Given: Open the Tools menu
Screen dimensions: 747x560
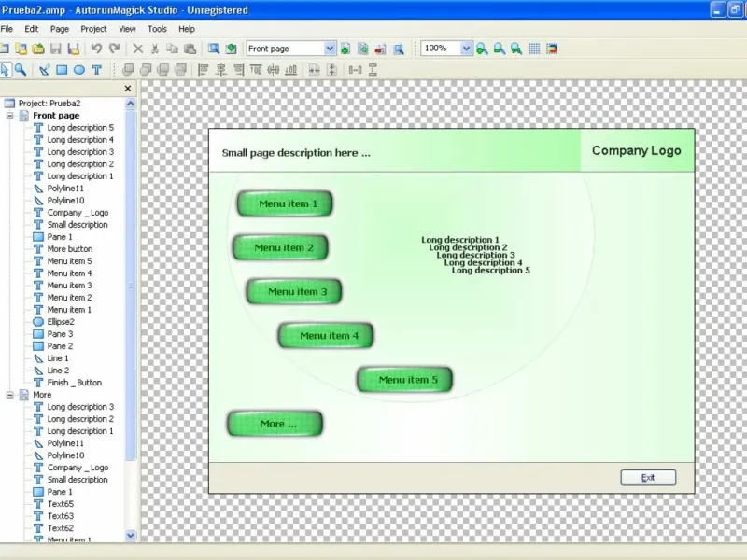Looking at the screenshot, I should 157,29.
